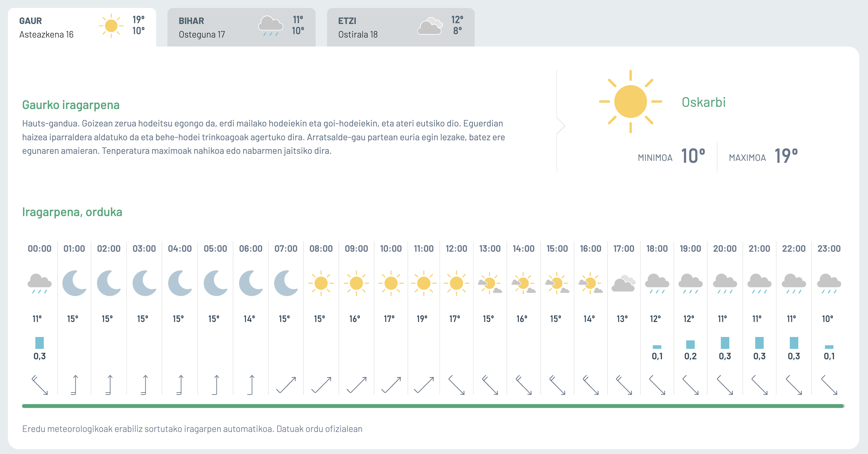Click the 15:00 wind direction arrow
Image resolution: width=868 pixels, height=454 pixels.
pyautogui.click(x=557, y=385)
